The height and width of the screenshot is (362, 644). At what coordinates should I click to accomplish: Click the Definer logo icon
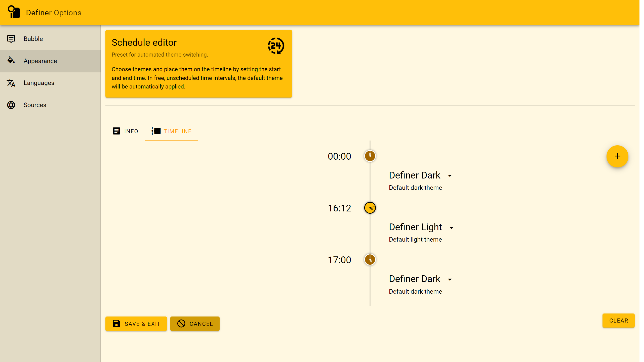(14, 12)
